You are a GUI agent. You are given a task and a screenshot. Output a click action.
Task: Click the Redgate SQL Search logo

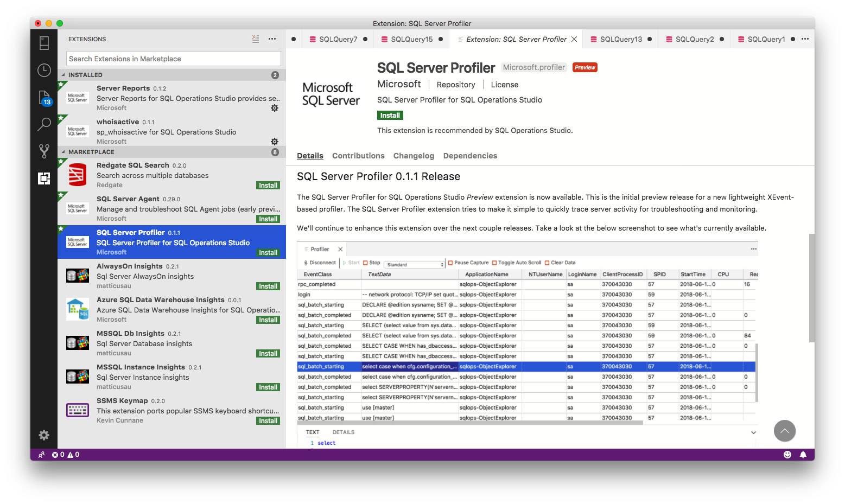[78, 175]
